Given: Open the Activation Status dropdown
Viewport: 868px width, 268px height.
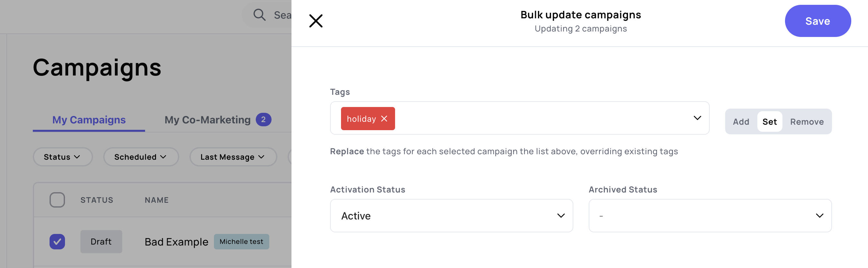Looking at the screenshot, I should (x=451, y=216).
